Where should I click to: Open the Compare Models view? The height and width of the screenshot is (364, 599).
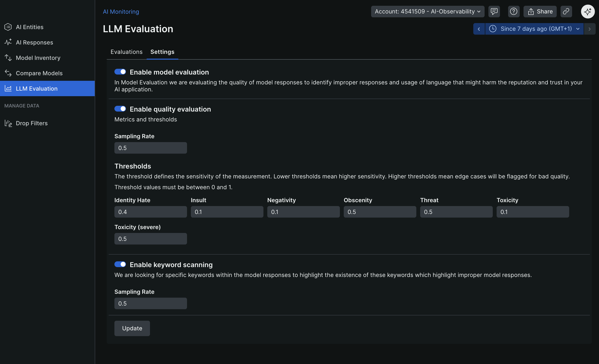pyautogui.click(x=39, y=73)
